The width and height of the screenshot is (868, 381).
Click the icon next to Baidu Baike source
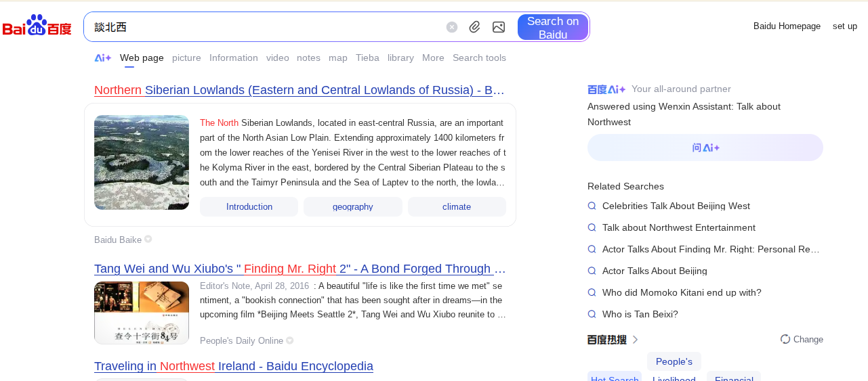[148, 240]
